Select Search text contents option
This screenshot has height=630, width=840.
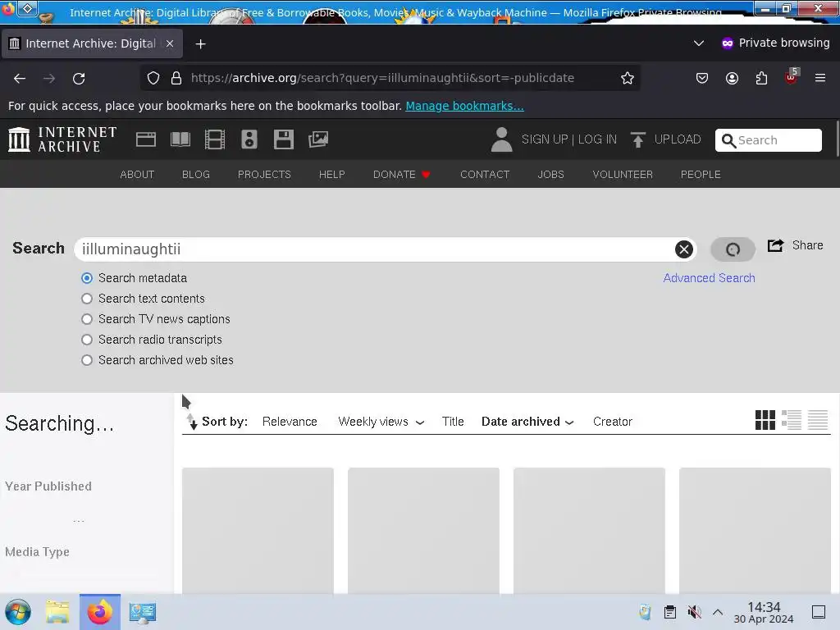click(87, 299)
